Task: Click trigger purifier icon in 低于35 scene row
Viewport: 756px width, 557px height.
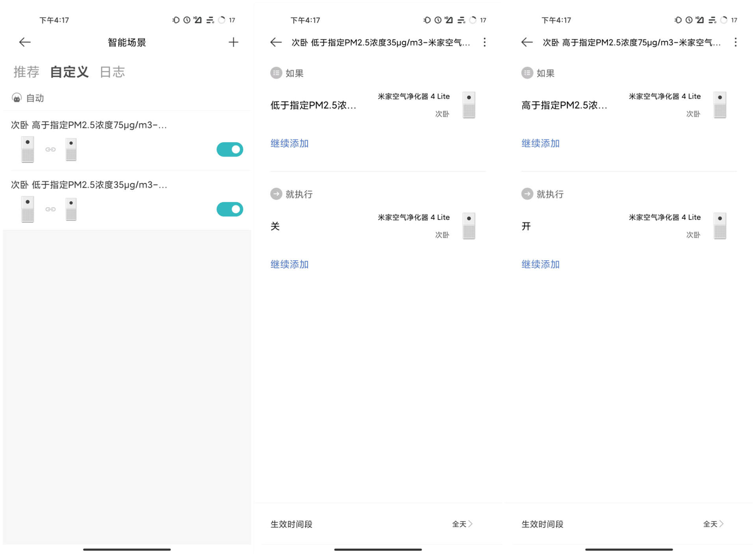Action: click(28, 209)
